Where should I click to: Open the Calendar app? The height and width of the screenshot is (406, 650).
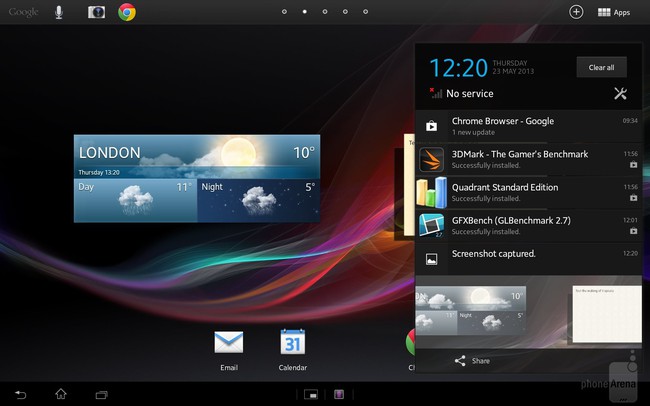click(293, 350)
